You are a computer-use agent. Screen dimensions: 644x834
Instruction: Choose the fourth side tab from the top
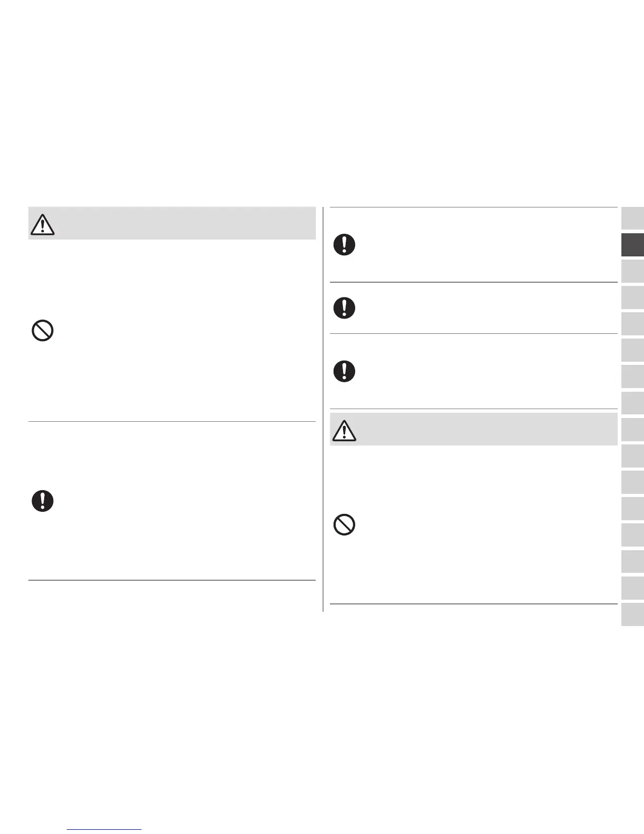[x=632, y=298]
